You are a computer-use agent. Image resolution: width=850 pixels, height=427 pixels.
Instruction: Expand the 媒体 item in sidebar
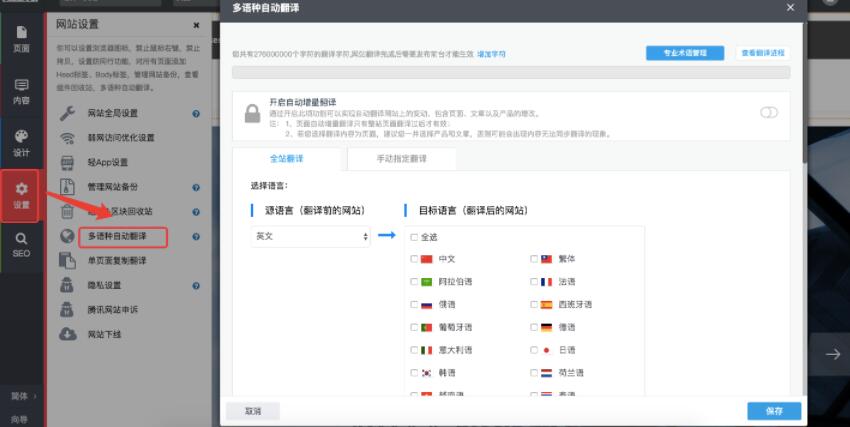(x=21, y=396)
